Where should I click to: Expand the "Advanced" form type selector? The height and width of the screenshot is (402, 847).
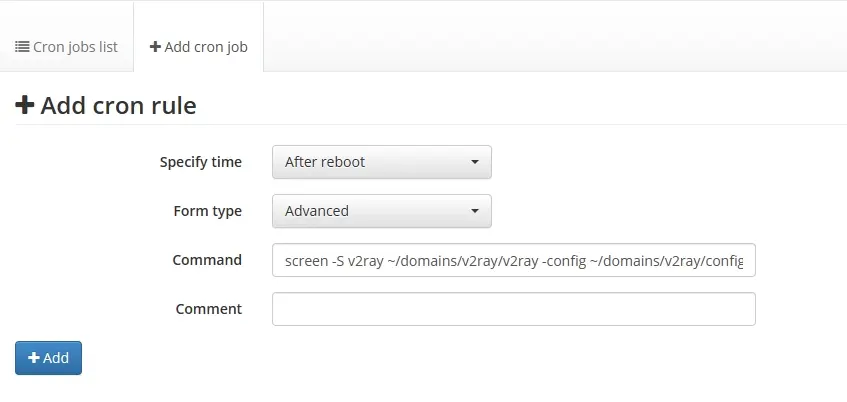pos(381,211)
